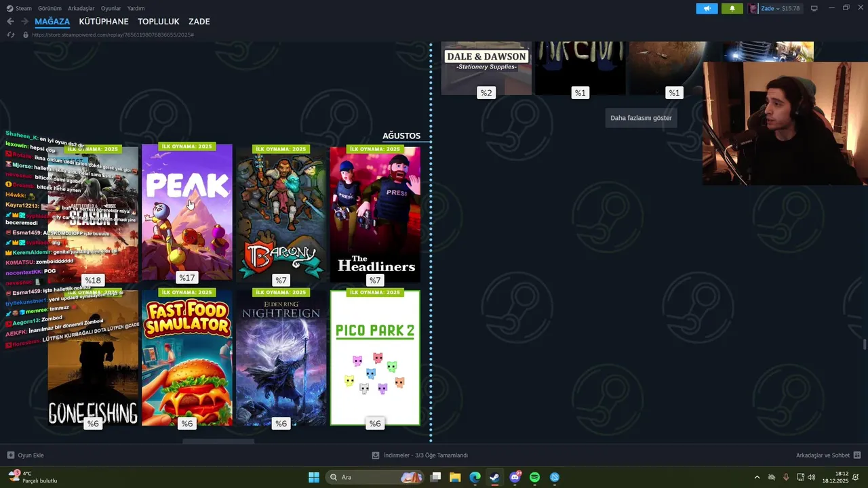Click the %17 label under PEAK
The width and height of the screenshot is (868, 488).
pyautogui.click(x=187, y=278)
